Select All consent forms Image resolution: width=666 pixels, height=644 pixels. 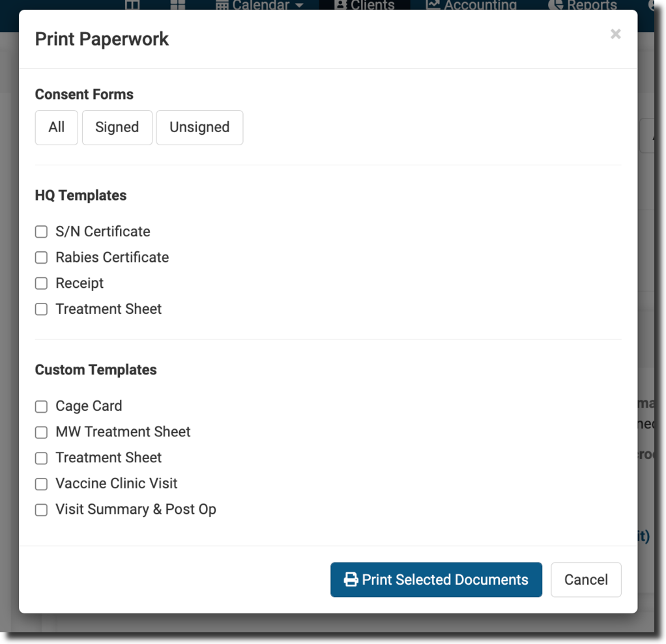click(x=57, y=127)
